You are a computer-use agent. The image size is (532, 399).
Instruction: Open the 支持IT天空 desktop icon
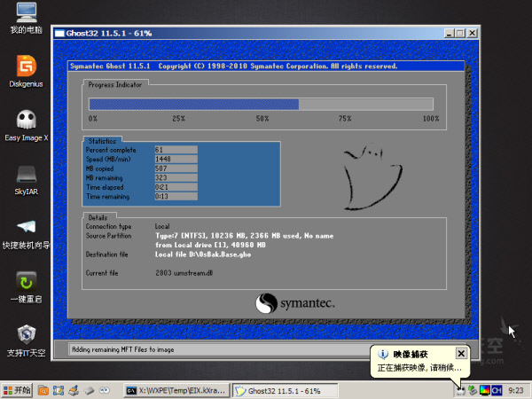pyautogui.click(x=26, y=341)
